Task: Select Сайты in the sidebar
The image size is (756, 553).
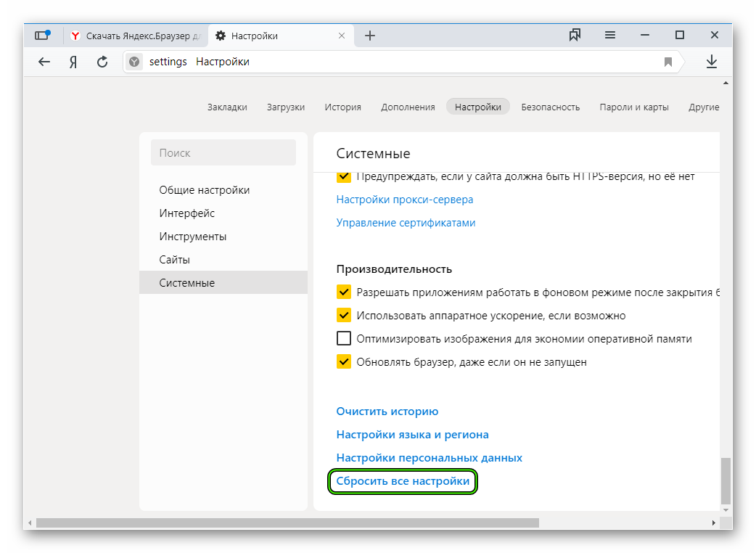Action: (x=175, y=259)
